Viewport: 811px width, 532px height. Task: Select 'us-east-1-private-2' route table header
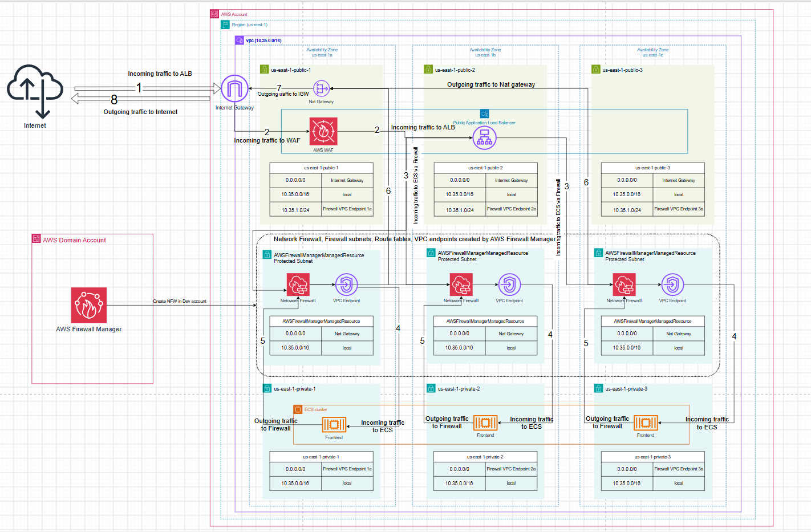(485, 457)
